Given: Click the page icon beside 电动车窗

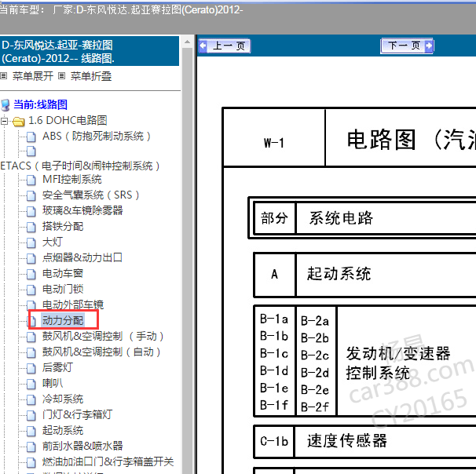Looking at the screenshot, I should (x=31, y=274).
